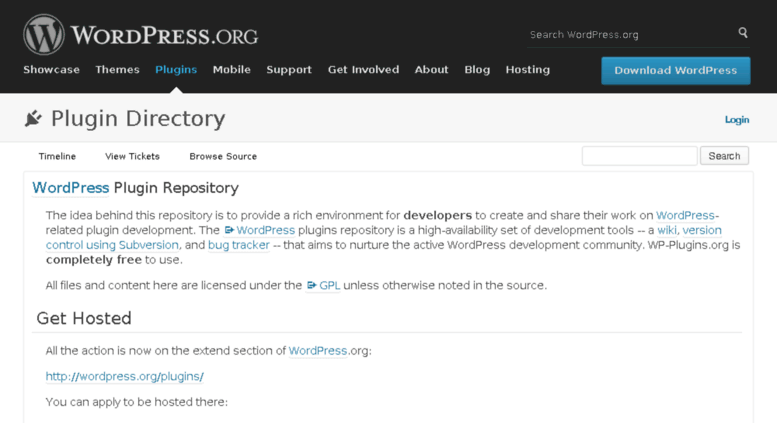Click external link icon before GPL

[311, 285]
